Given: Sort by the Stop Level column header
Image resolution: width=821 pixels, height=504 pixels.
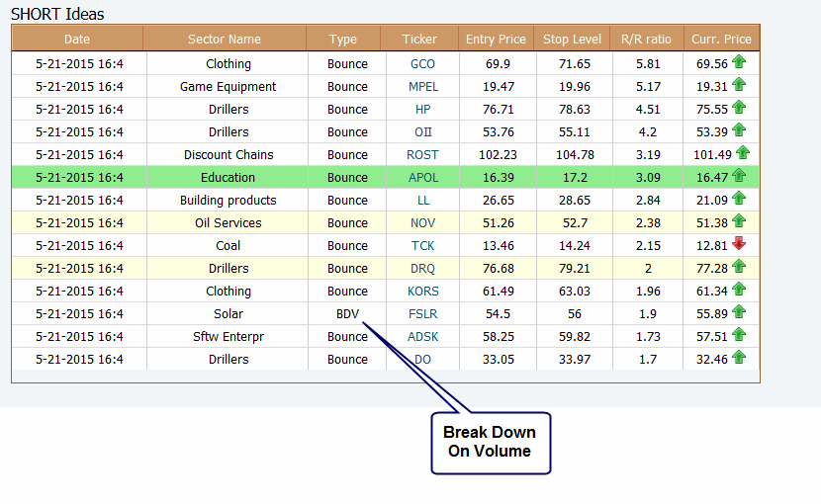Looking at the screenshot, I should coord(572,39).
